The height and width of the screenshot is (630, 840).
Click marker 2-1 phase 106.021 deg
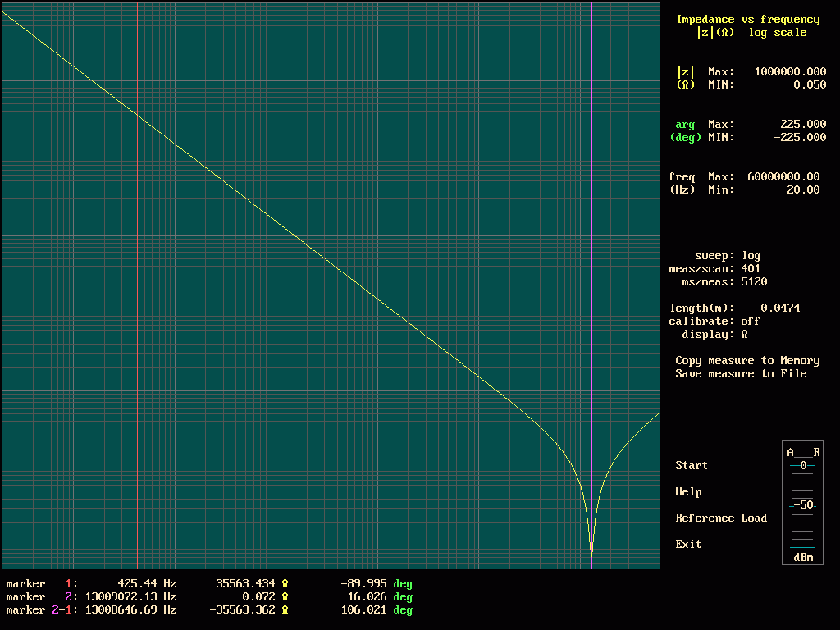point(377,609)
